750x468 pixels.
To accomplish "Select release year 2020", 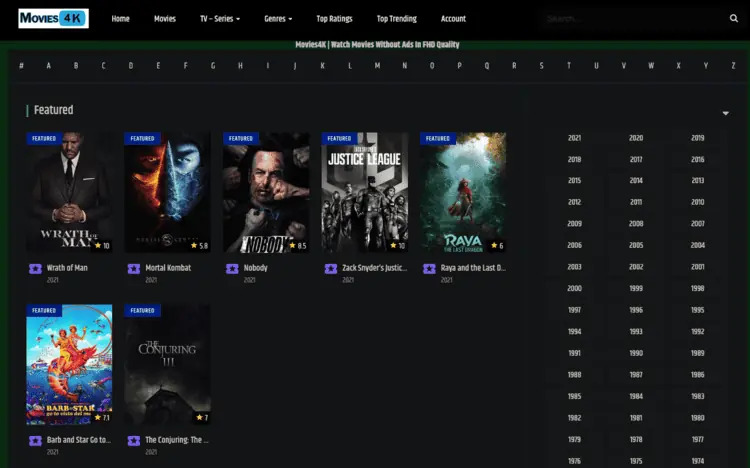I will [x=636, y=138].
